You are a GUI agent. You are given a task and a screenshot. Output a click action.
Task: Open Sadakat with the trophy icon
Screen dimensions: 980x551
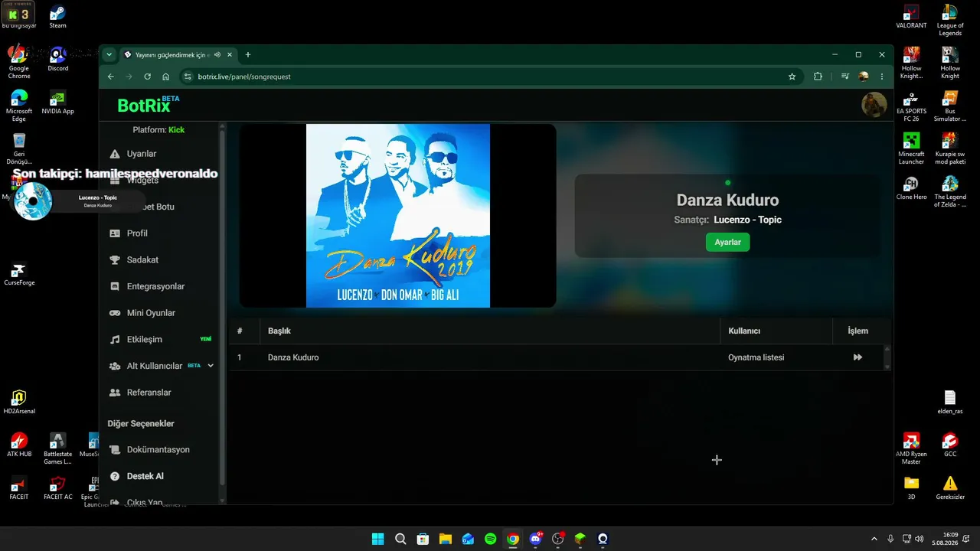pyautogui.click(x=142, y=259)
